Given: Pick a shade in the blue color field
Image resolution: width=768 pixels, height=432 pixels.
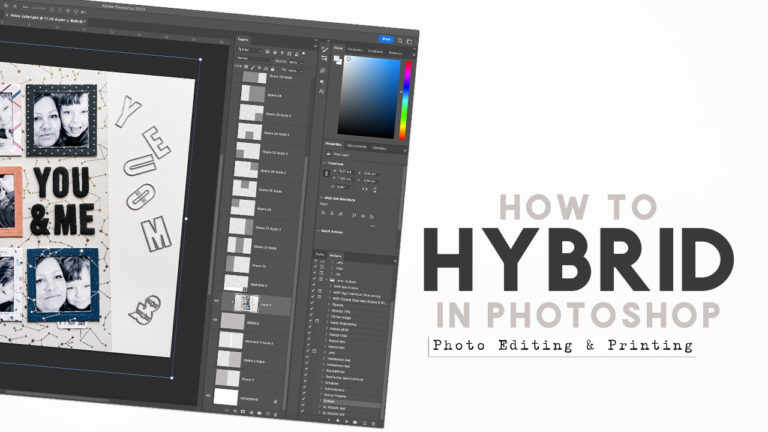Looking at the screenshot, I should point(370,97).
